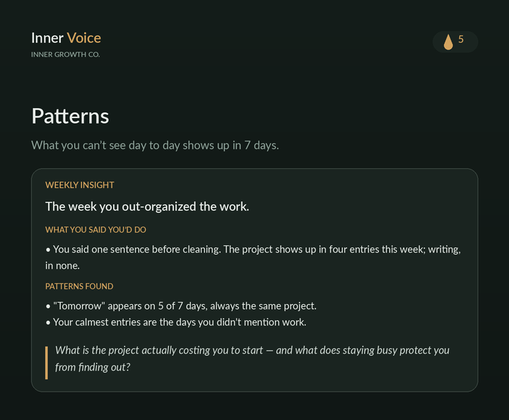Click the italic reflection question quote
Image resolution: width=509 pixels, height=420 pixels.
252,358
